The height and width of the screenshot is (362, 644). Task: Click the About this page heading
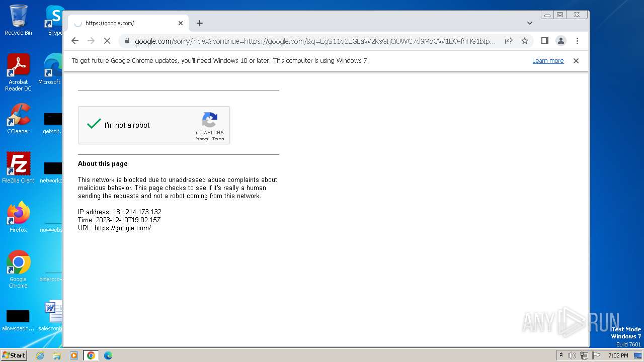coord(103,164)
